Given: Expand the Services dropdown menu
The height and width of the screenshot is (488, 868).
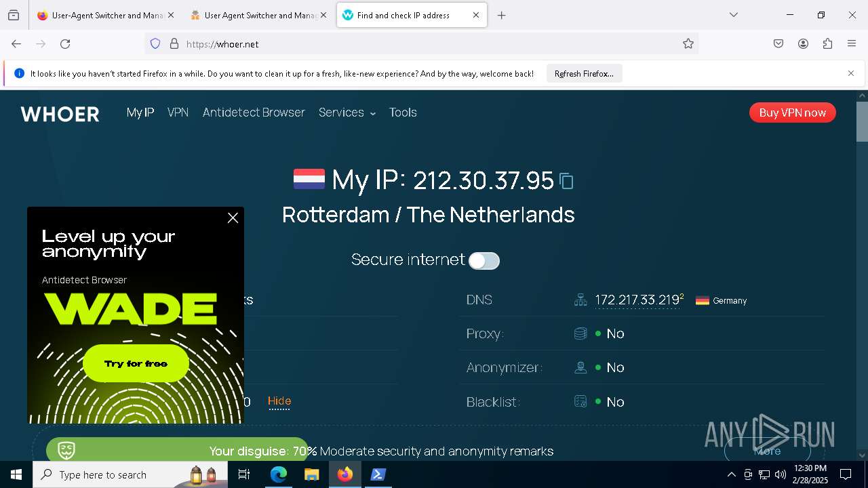Looking at the screenshot, I should point(347,113).
